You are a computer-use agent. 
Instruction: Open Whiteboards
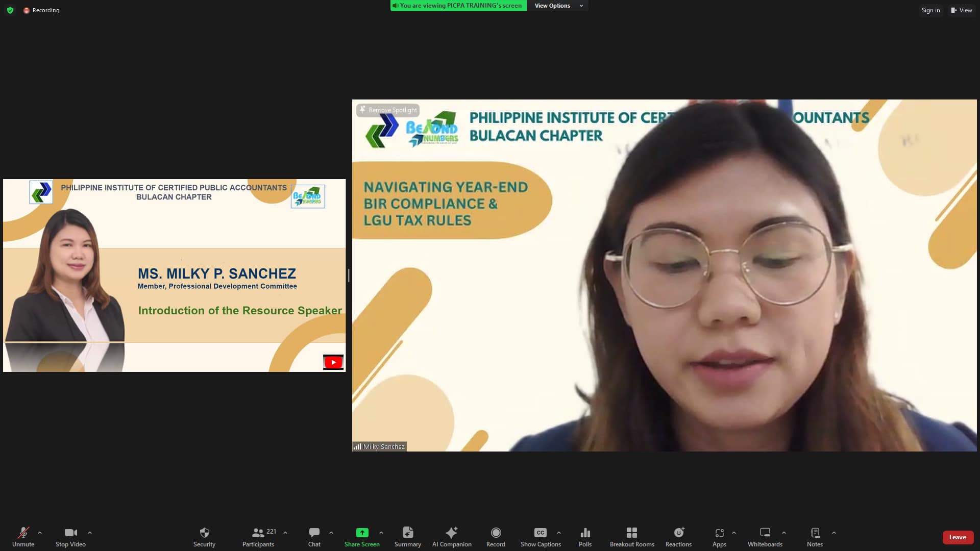pos(765,537)
